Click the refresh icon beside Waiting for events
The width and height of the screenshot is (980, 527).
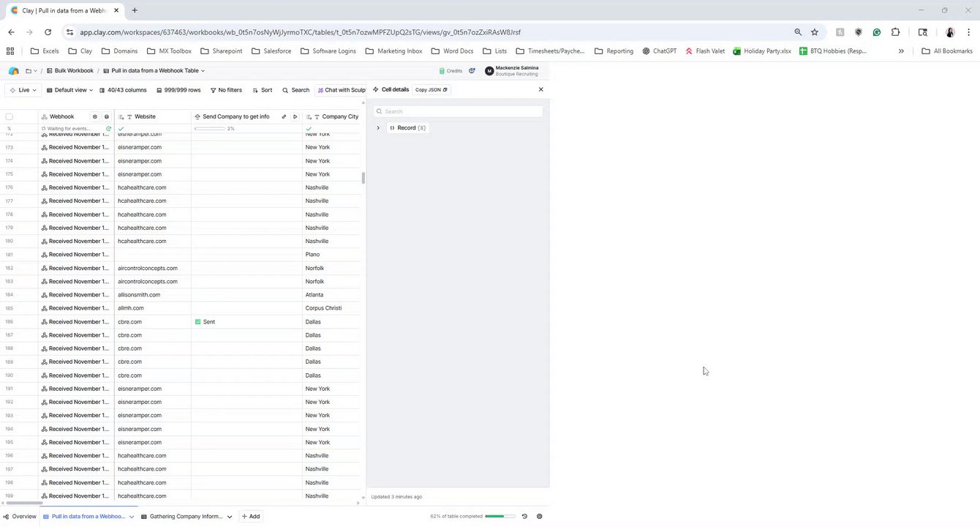click(108, 129)
